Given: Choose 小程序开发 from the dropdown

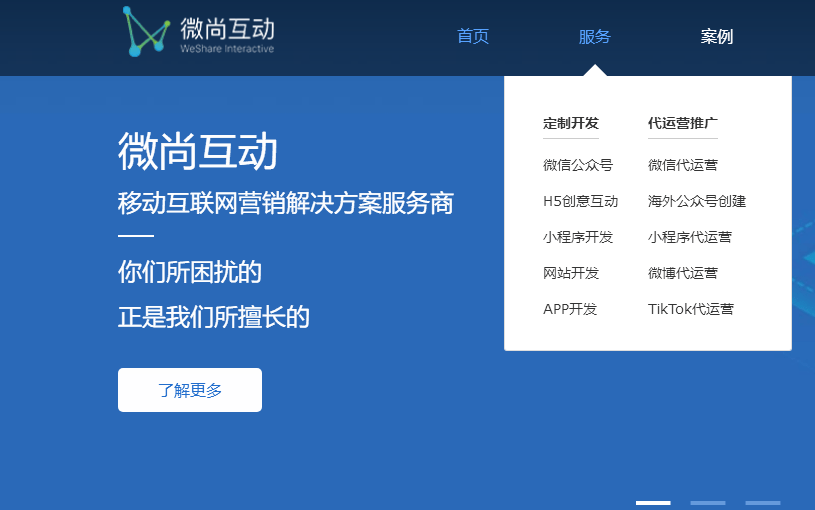Looking at the screenshot, I should pyautogui.click(x=578, y=237).
